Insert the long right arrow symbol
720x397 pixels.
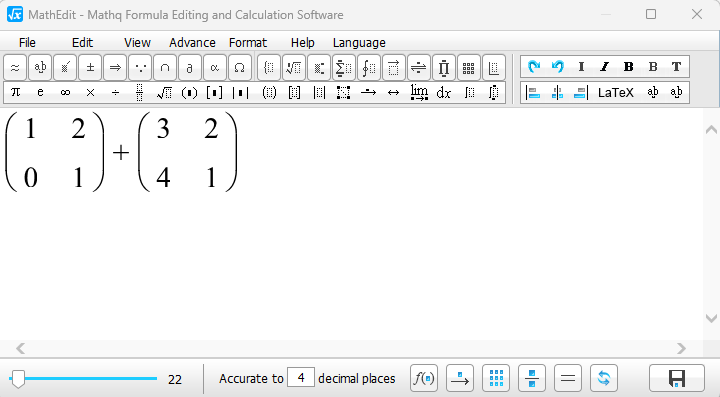368,93
